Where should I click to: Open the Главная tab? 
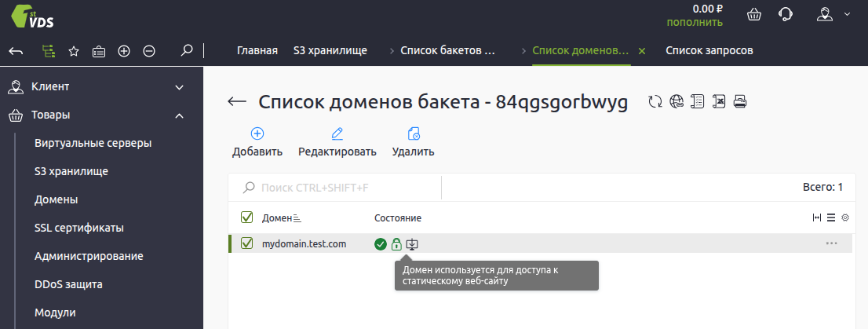point(257,51)
